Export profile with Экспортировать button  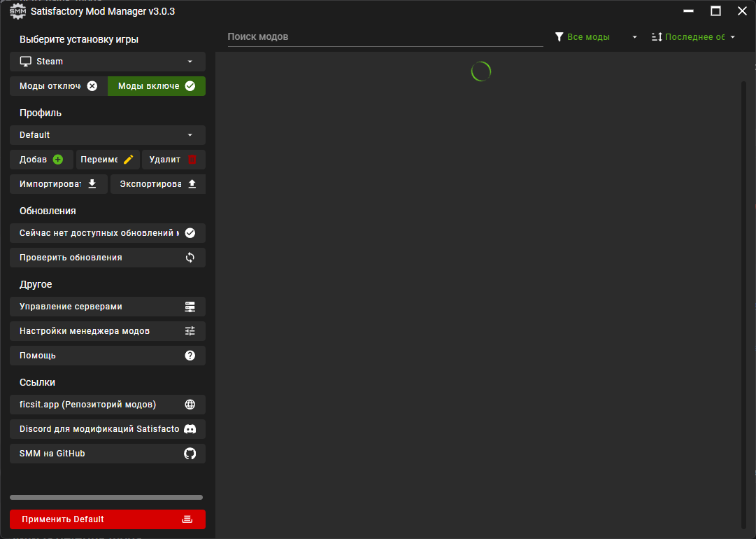click(x=157, y=184)
